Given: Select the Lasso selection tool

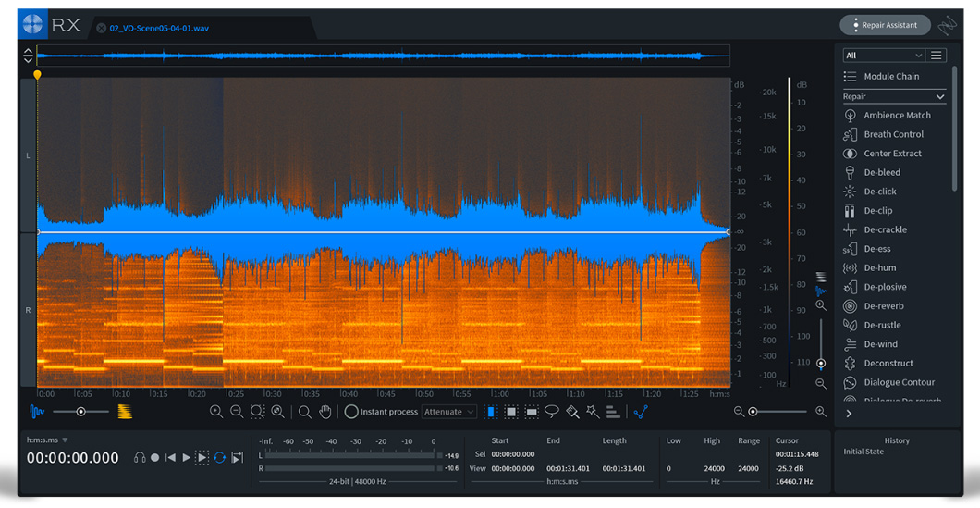Looking at the screenshot, I should (x=552, y=412).
